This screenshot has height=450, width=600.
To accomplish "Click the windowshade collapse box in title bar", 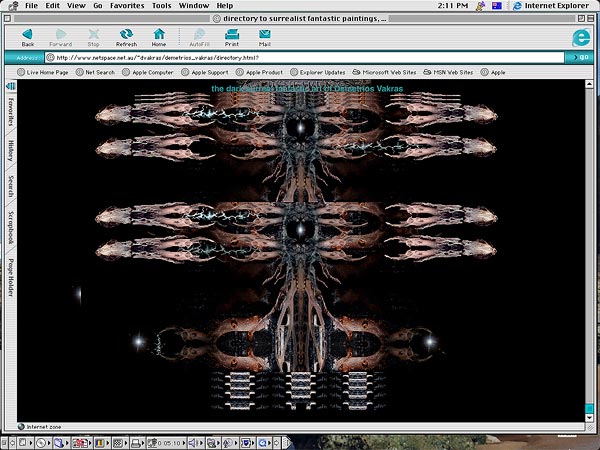I will (x=591, y=18).
